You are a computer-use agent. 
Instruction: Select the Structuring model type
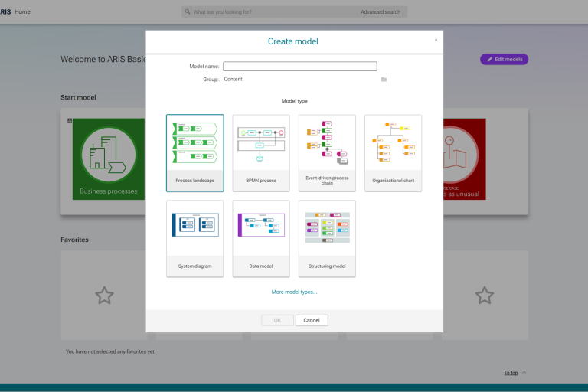coord(327,239)
